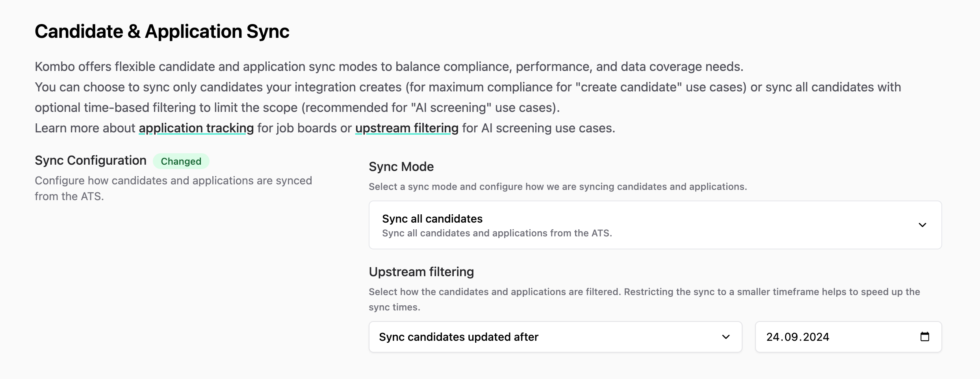Click the 'Sync Mode' field label

click(x=401, y=167)
